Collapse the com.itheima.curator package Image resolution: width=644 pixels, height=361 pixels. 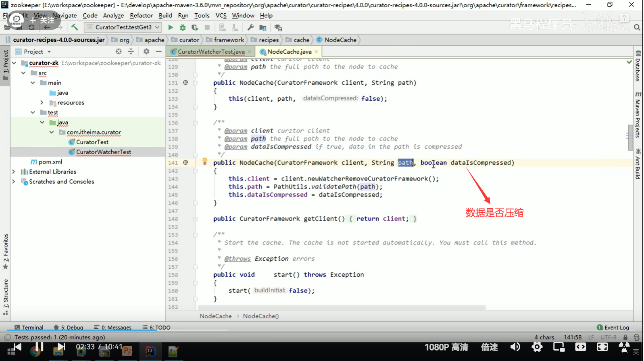coord(51,132)
